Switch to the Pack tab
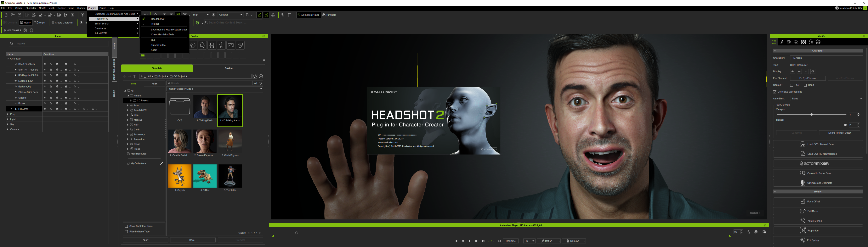Image resolution: width=868 pixels, height=247 pixels. [154, 84]
